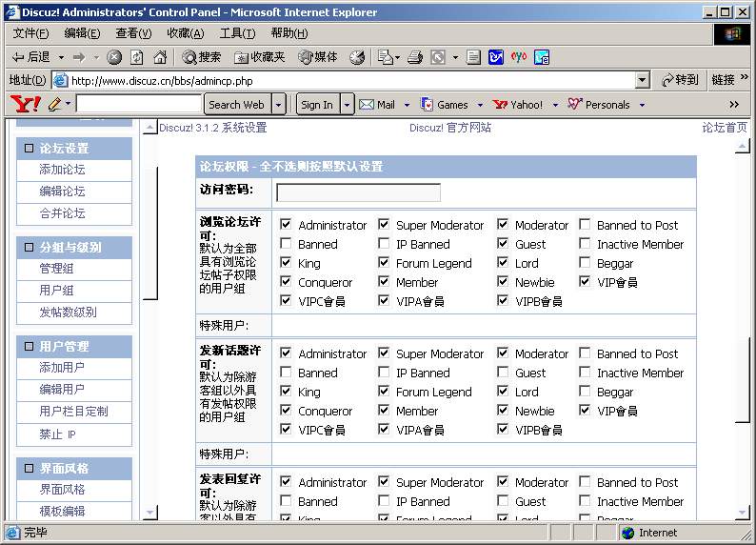Image resolution: width=756 pixels, height=545 pixels.
Task: Check IP Banned in 发表回复许可 section
Action: click(384, 500)
